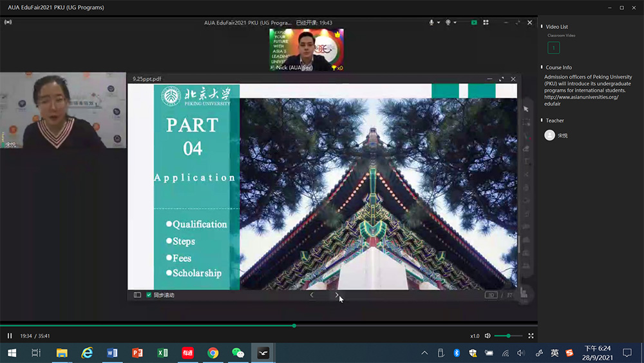Open Windows Security tray icon
Image resolution: width=644 pixels, height=363 pixels.
coord(473,353)
